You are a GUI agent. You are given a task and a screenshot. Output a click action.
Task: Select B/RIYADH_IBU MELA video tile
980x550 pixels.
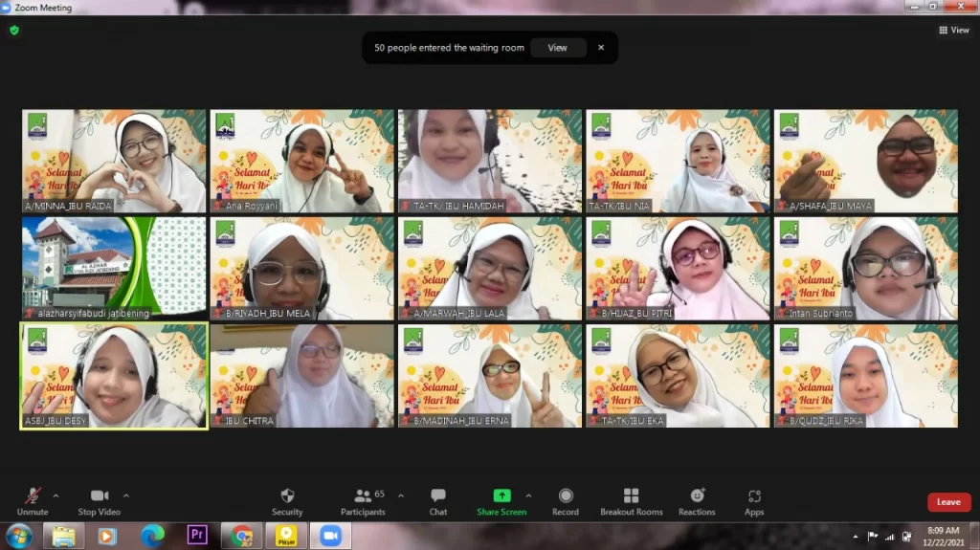click(301, 269)
